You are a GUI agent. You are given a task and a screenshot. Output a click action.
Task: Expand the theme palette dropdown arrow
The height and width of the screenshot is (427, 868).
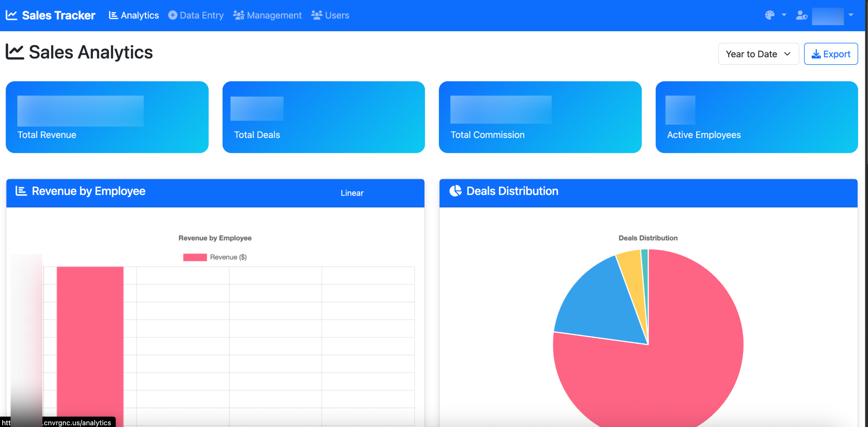784,15
